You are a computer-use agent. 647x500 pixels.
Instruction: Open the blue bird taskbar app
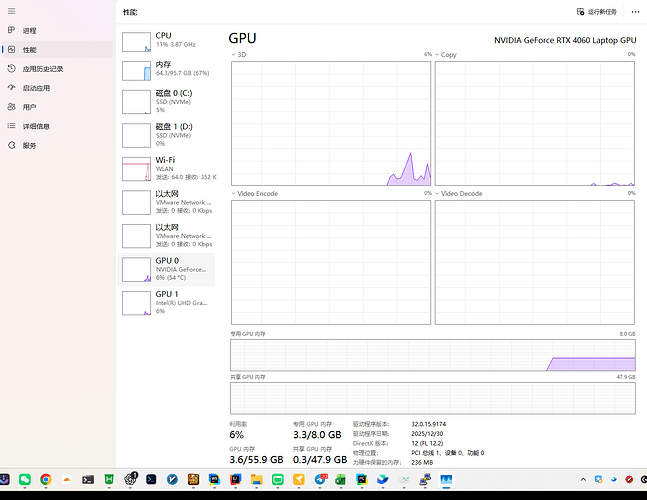click(x=383, y=479)
